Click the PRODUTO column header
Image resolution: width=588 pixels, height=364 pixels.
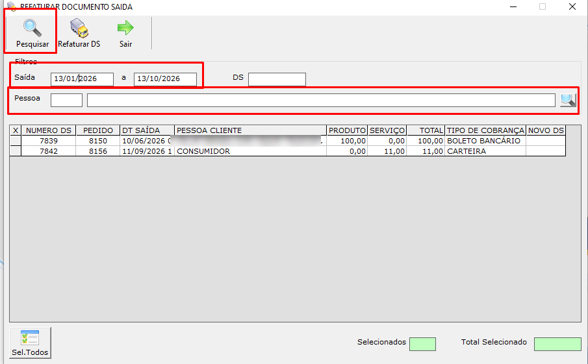coord(347,130)
